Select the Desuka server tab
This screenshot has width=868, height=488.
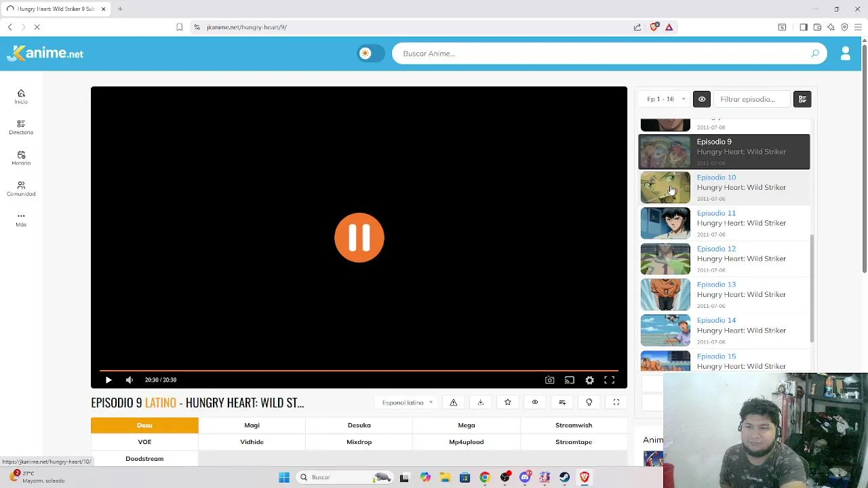click(x=359, y=426)
